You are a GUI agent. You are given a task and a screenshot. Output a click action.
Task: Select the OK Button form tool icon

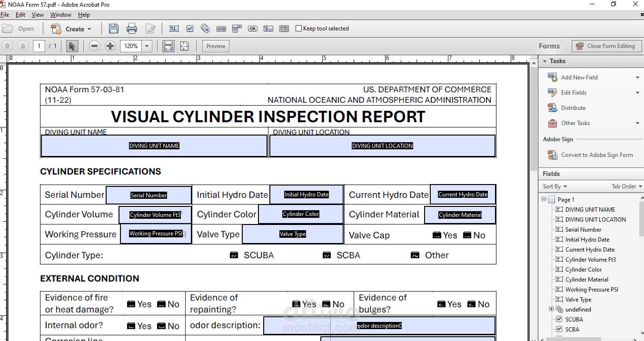tap(253, 29)
